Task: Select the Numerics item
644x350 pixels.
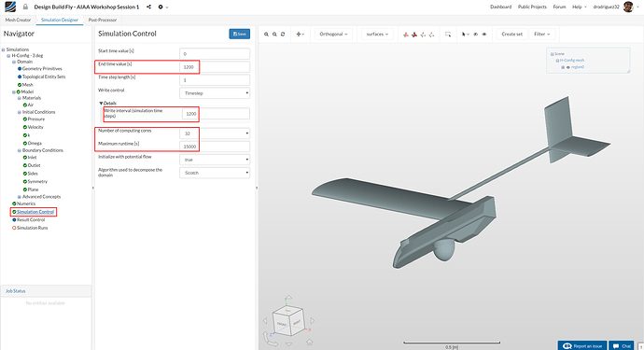Action: 26,203
